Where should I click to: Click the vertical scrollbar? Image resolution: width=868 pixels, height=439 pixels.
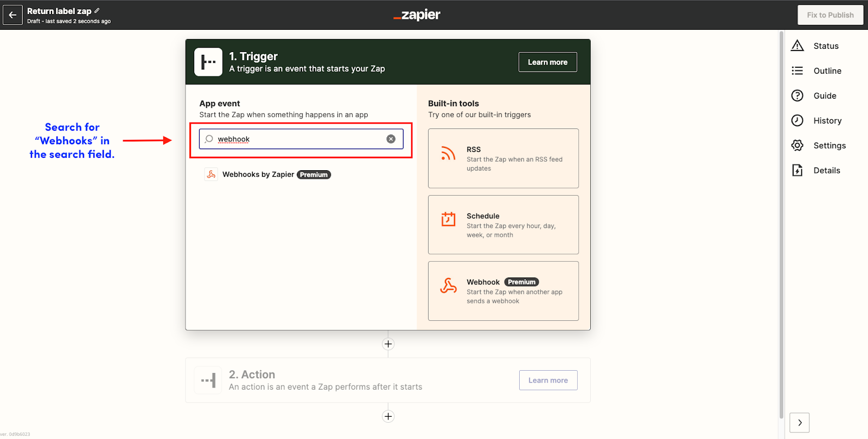[x=781, y=225]
